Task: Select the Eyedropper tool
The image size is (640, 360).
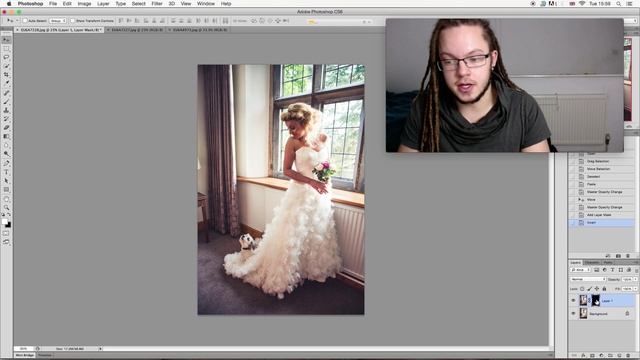Action: (x=6, y=83)
